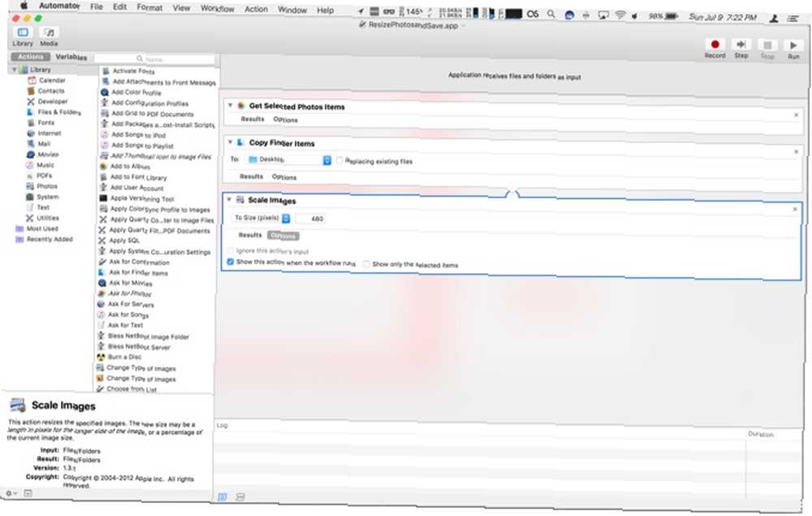The width and height of the screenshot is (812, 516).
Task: Select Developer category in Library
Action: [52, 102]
